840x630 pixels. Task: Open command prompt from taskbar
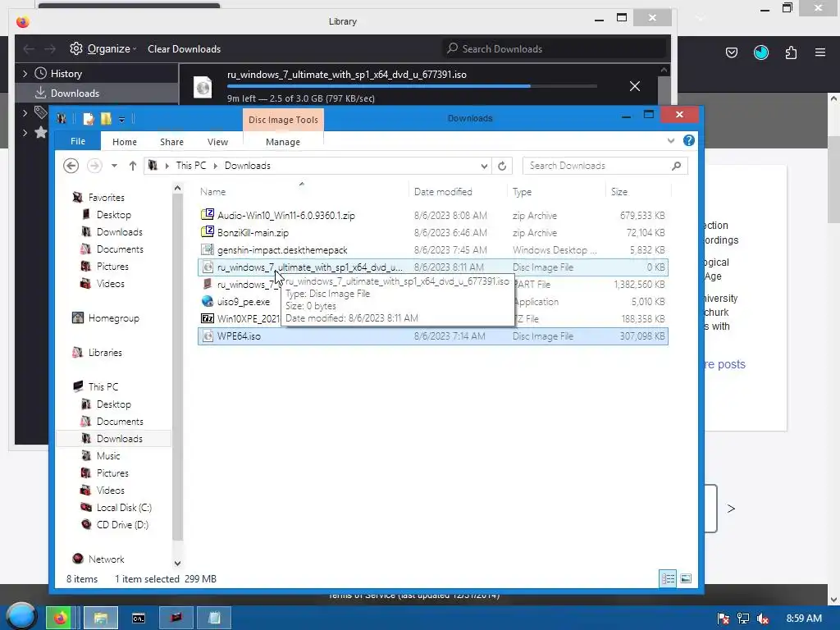coord(138,619)
